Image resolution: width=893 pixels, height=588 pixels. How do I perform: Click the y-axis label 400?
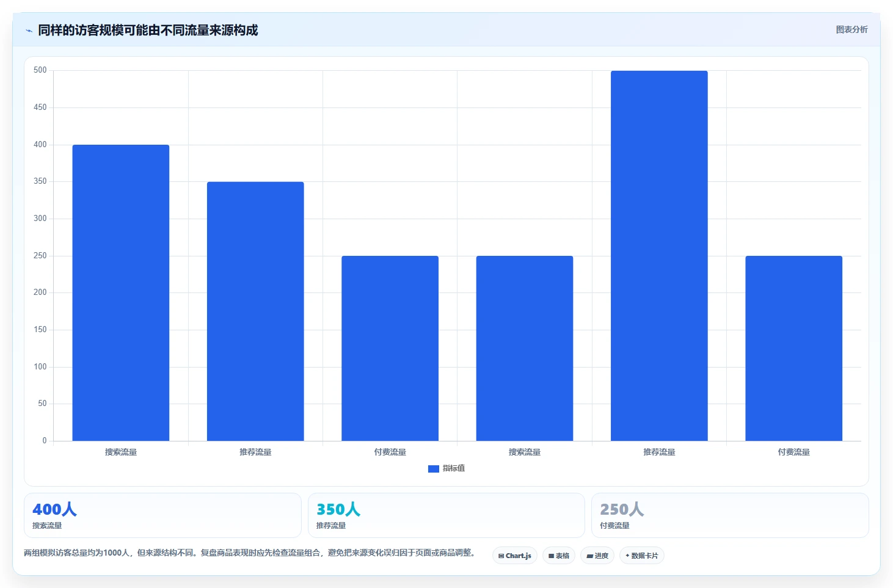click(x=40, y=145)
